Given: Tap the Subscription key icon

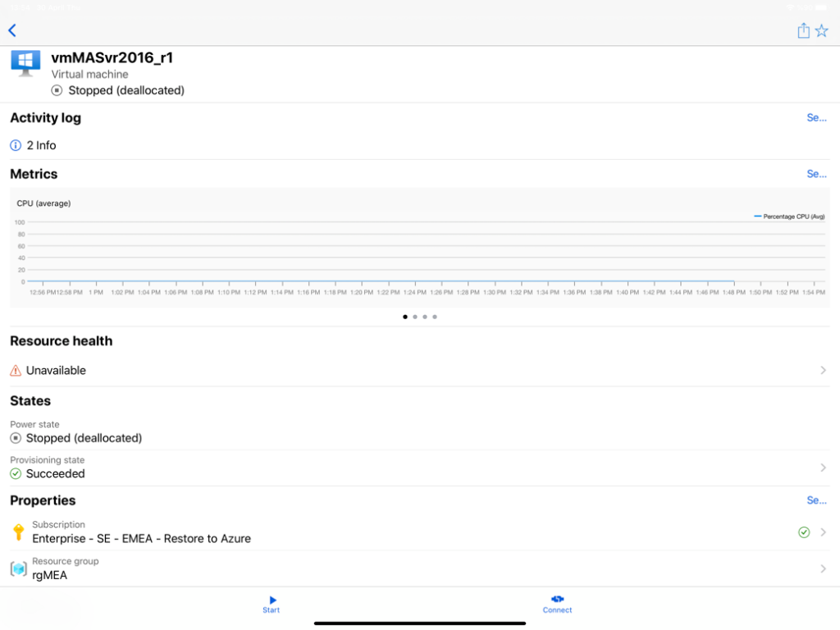Looking at the screenshot, I should pos(18,532).
